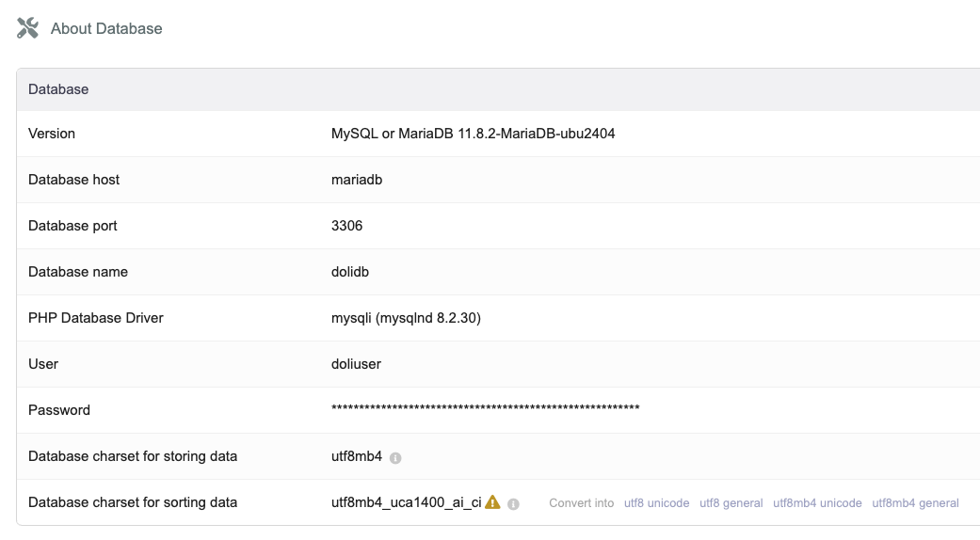The width and height of the screenshot is (980, 540).
Task: Click the database host value mariadb
Action: point(357,180)
